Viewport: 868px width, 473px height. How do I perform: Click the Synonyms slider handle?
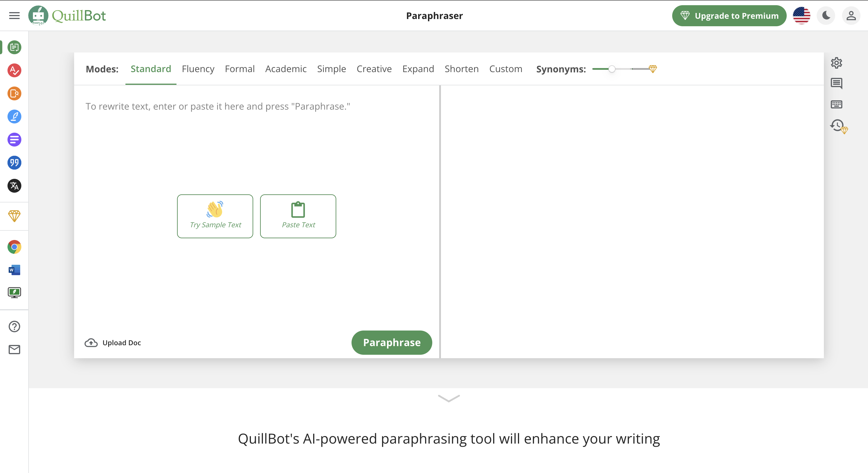point(612,69)
